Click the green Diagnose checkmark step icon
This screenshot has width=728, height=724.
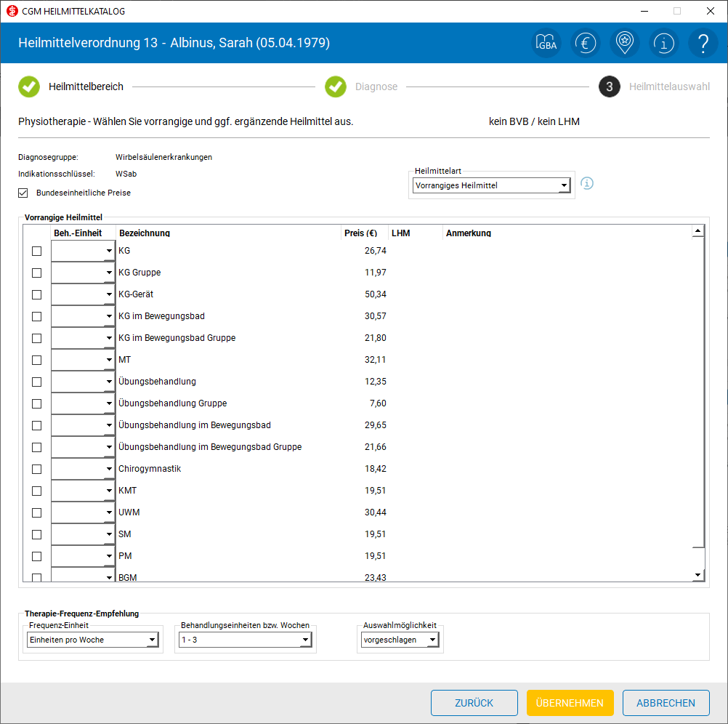pyautogui.click(x=336, y=87)
